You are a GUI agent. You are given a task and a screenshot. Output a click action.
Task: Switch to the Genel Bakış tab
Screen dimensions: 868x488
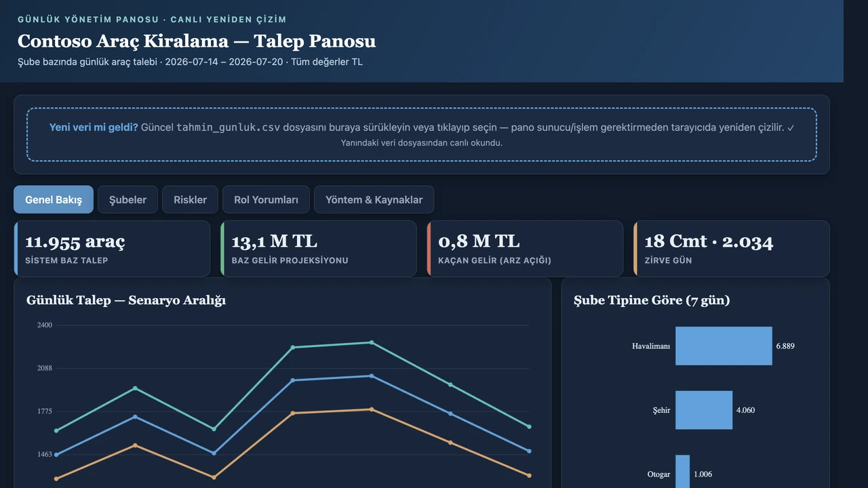click(54, 200)
